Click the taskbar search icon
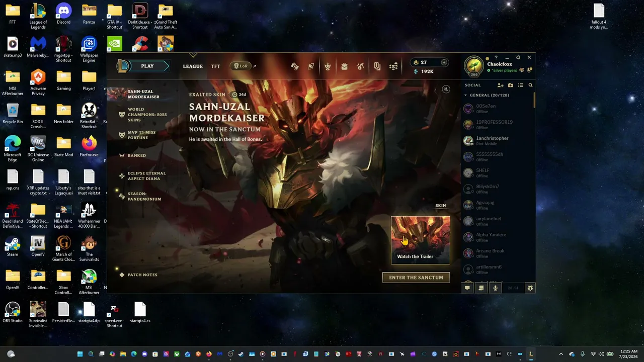Screen dimensions: 644x362 91,354
